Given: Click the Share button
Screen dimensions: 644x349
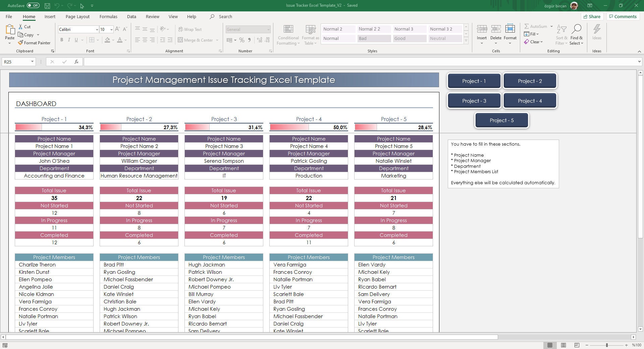Looking at the screenshot, I should 592,16.
